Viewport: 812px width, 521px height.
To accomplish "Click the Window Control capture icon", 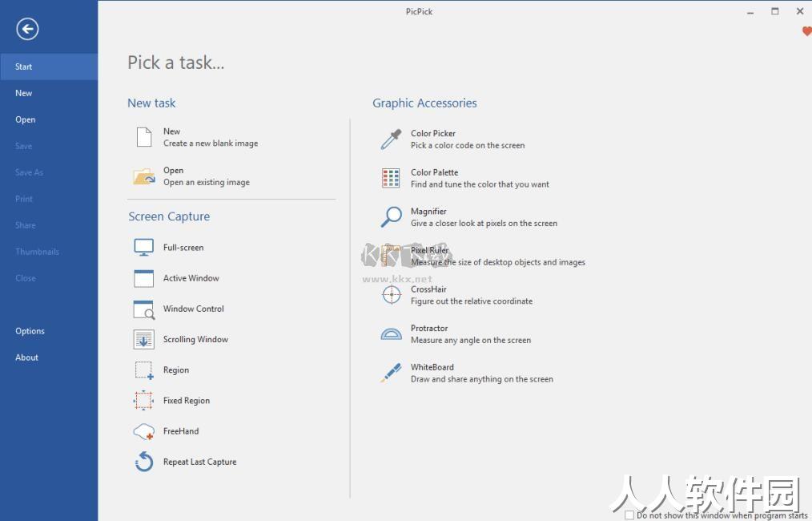I will [144, 309].
